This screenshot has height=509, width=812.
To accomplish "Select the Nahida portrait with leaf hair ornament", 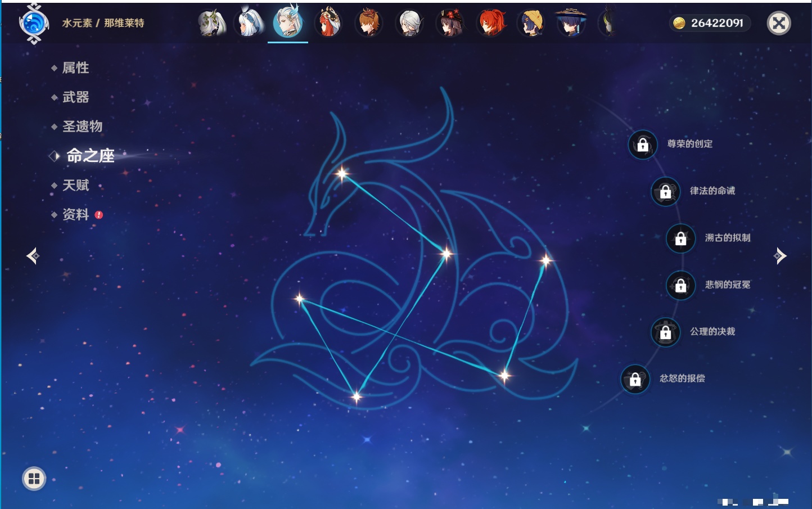I will (x=212, y=23).
